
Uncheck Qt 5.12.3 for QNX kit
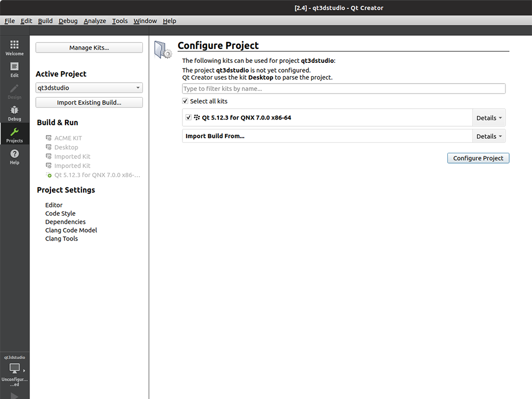(189, 117)
